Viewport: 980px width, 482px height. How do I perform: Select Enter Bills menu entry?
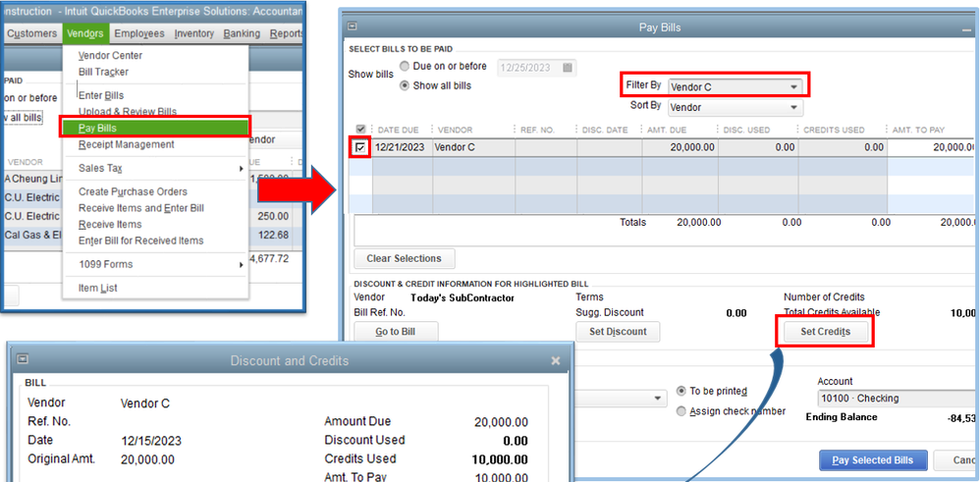coord(100,95)
